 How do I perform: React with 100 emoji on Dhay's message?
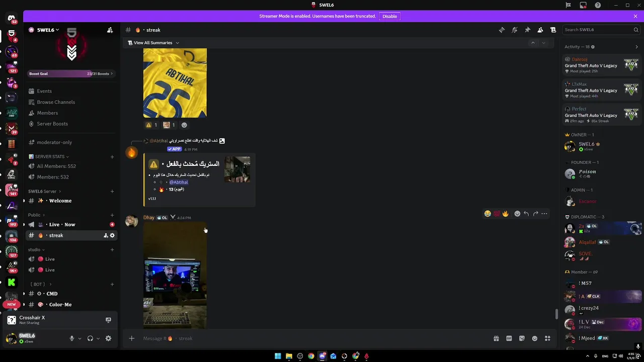tap(497, 214)
